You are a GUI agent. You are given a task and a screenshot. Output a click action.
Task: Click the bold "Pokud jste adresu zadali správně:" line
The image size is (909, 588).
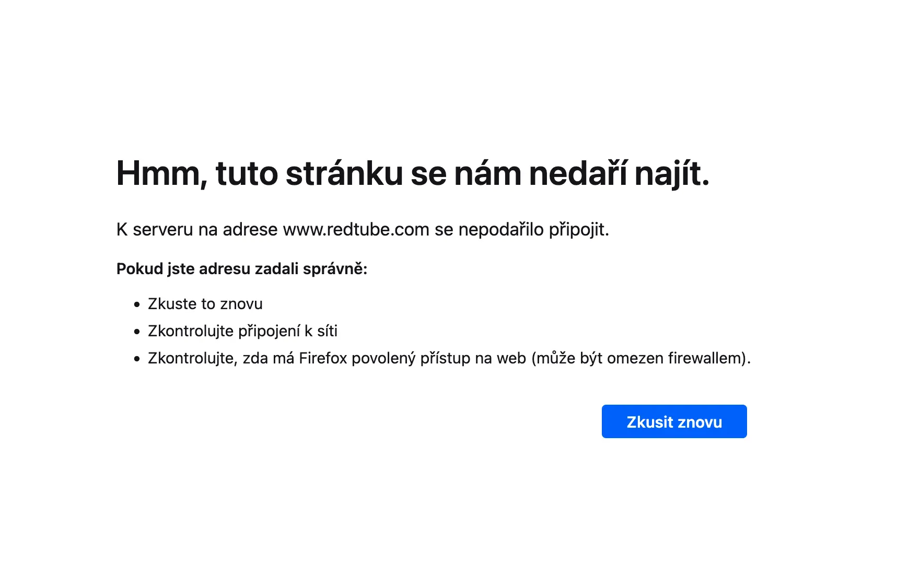(x=242, y=269)
